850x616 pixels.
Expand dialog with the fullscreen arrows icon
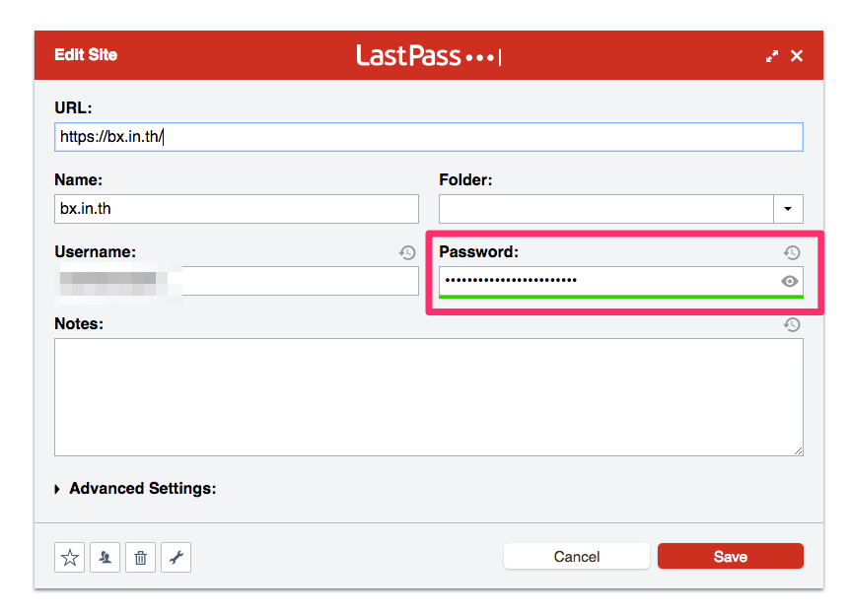click(772, 56)
